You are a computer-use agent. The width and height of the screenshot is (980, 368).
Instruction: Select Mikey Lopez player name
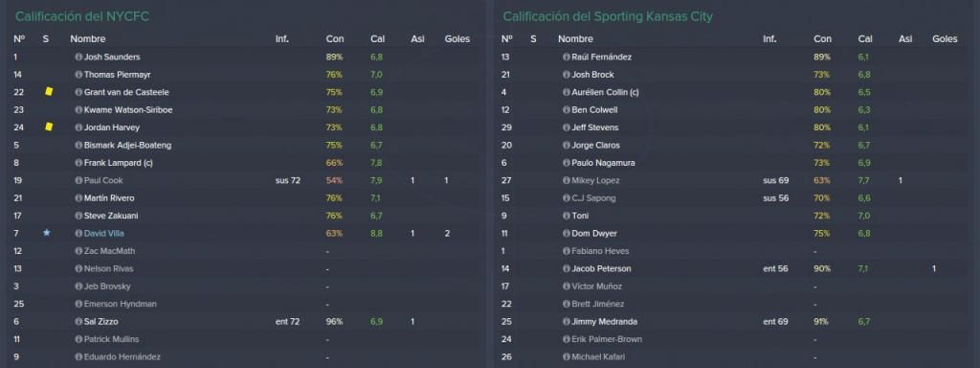click(593, 180)
